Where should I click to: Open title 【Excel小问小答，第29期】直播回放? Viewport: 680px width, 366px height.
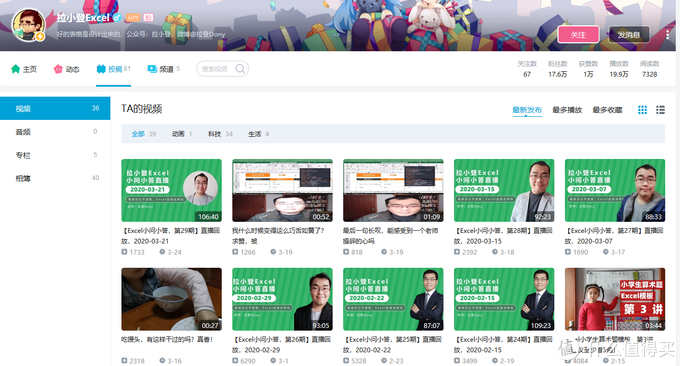point(171,236)
